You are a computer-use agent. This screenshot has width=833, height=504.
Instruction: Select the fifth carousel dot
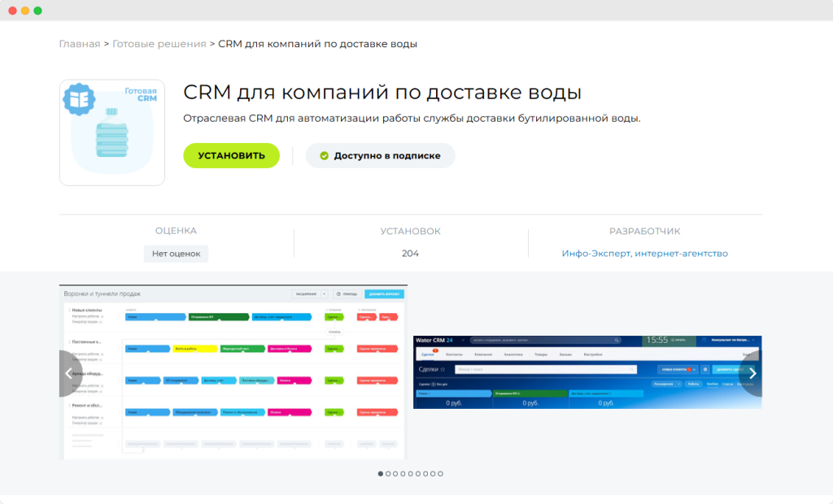(x=410, y=474)
